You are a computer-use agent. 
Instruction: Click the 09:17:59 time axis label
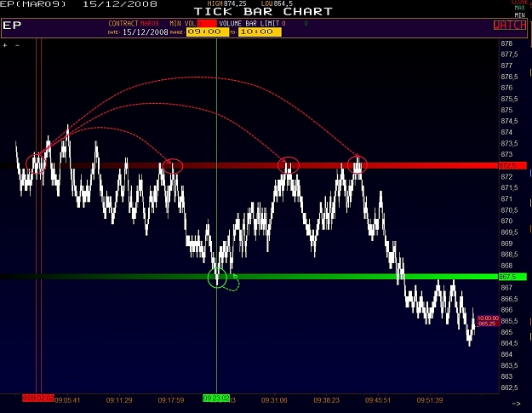pos(171,400)
